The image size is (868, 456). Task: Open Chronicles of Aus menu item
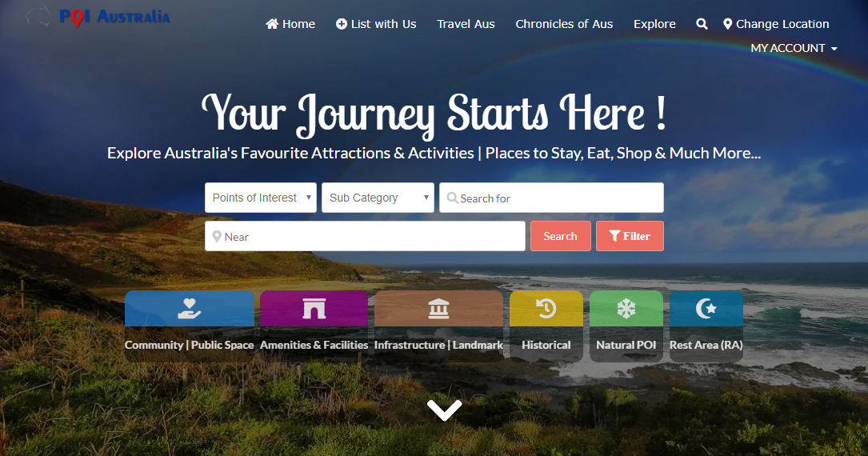[x=564, y=24]
